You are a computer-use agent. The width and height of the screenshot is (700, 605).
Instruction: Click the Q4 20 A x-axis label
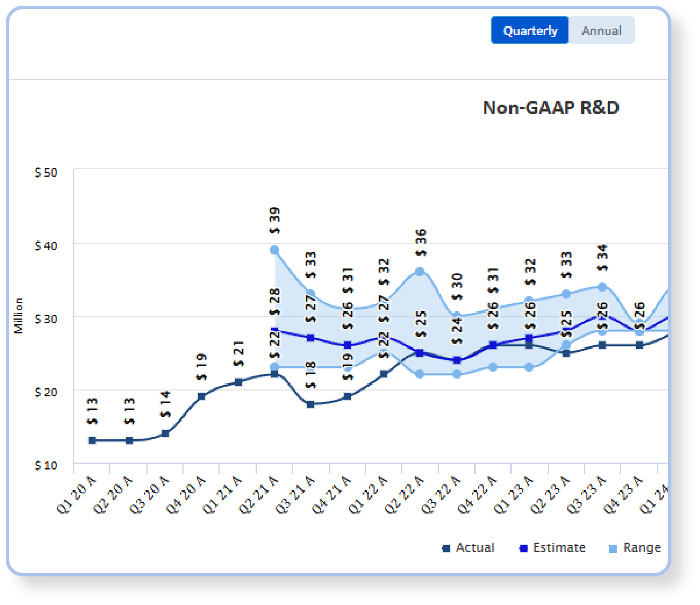click(x=187, y=495)
